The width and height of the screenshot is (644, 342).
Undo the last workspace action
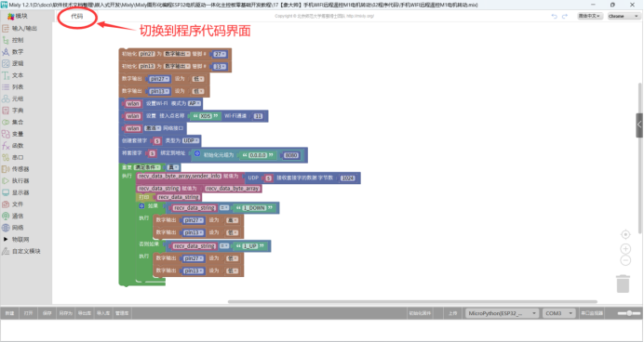click(x=554, y=17)
